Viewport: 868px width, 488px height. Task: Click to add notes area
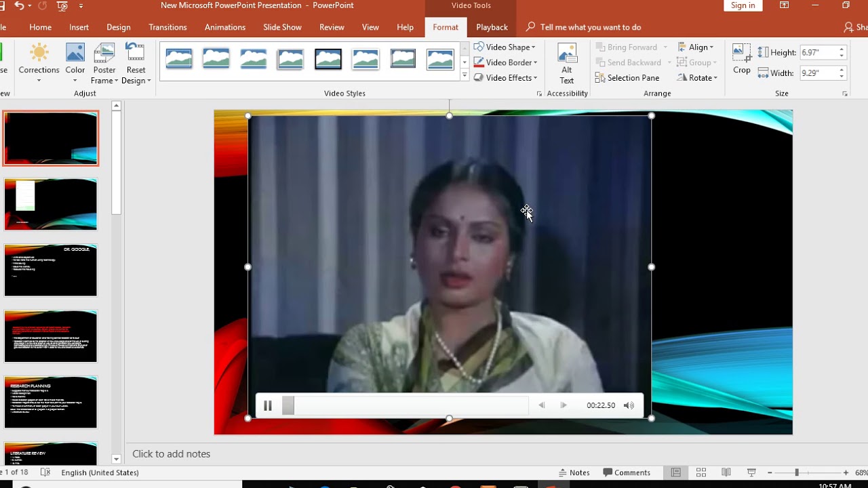pos(171,454)
